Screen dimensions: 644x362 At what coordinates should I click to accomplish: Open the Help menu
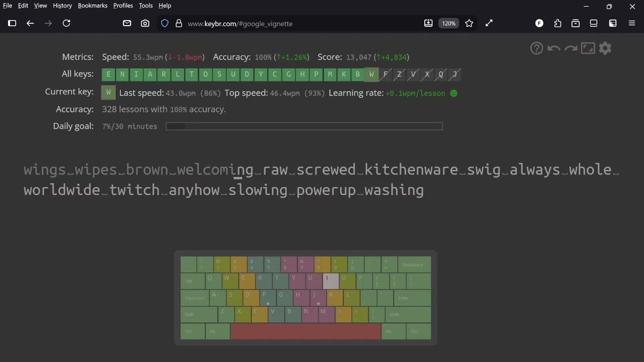(165, 6)
